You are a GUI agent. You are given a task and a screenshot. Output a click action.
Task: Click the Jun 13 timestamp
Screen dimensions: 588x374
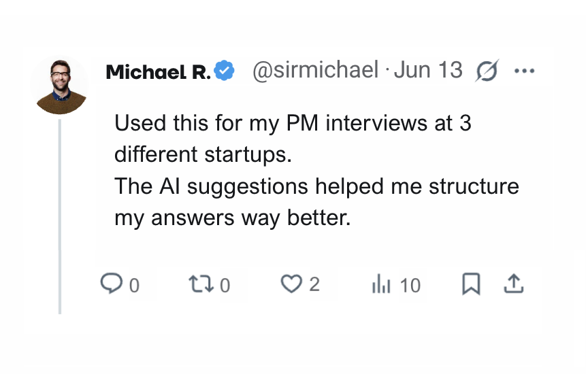[x=429, y=71]
